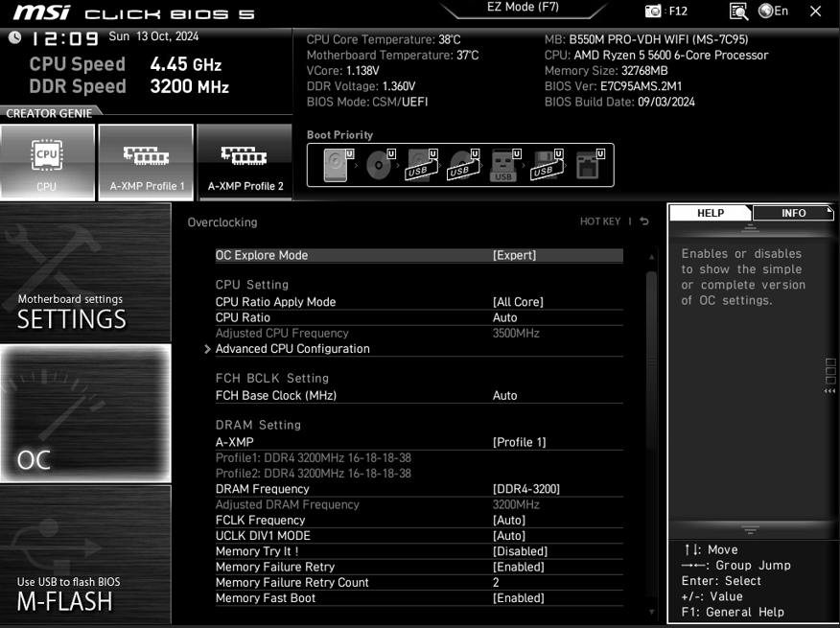Select the network boot device icon
The width and height of the screenshot is (840, 628).
point(588,165)
